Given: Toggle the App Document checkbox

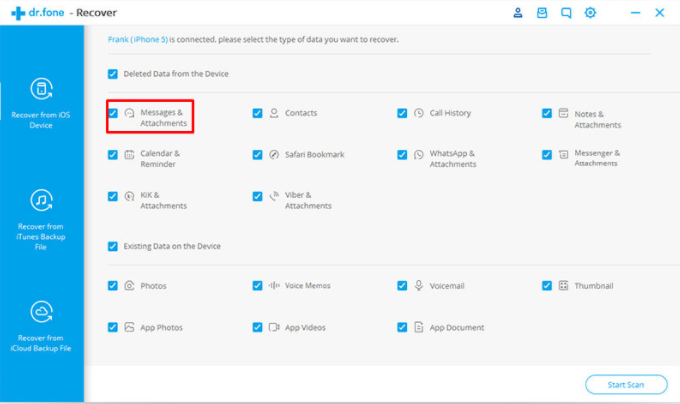Looking at the screenshot, I should pyautogui.click(x=402, y=327).
